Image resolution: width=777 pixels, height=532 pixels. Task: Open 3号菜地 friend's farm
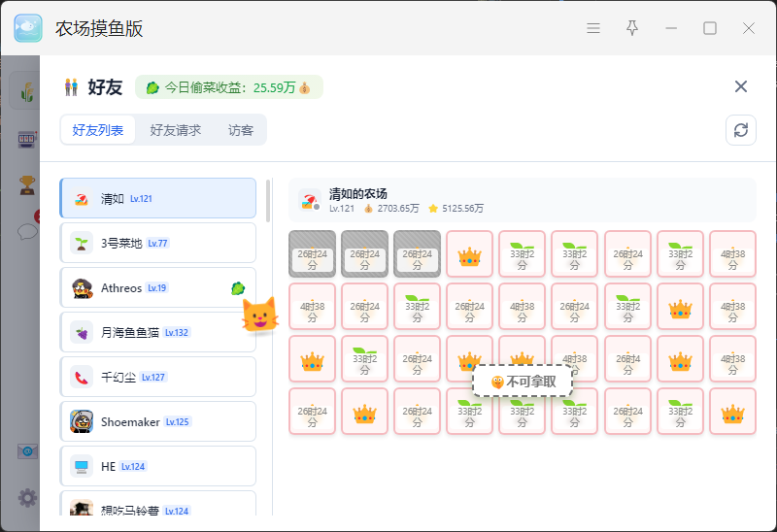pyautogui.click(x=158, y=243)
